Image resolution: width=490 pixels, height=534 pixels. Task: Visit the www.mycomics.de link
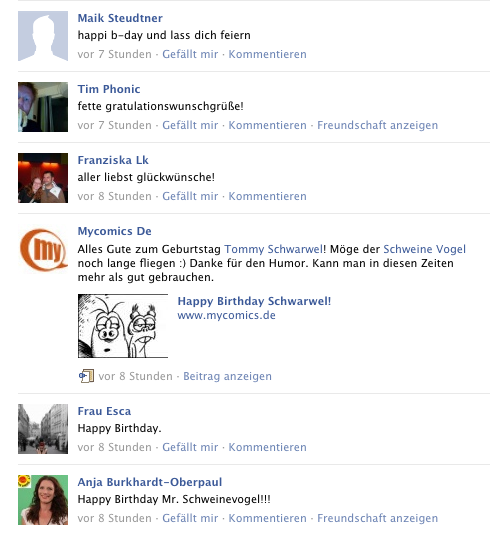click(x=226, y=315)
